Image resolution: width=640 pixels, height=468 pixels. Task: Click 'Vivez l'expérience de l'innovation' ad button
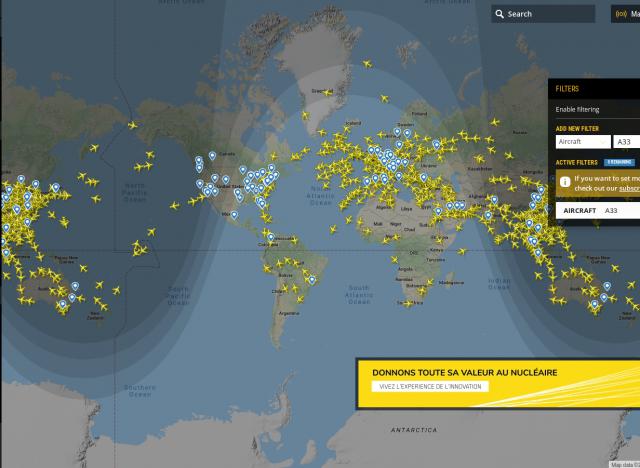(x=430, y=386)
